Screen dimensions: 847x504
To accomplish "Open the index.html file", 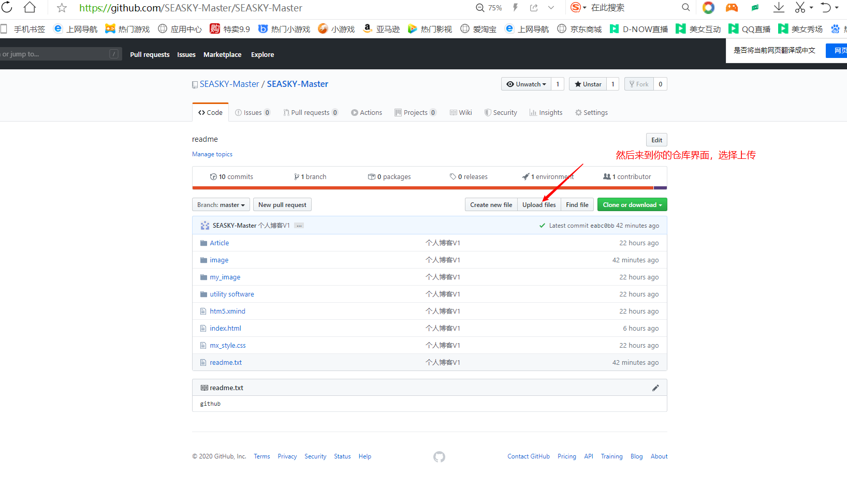I will pyautogui.click(x=225, y=328).
